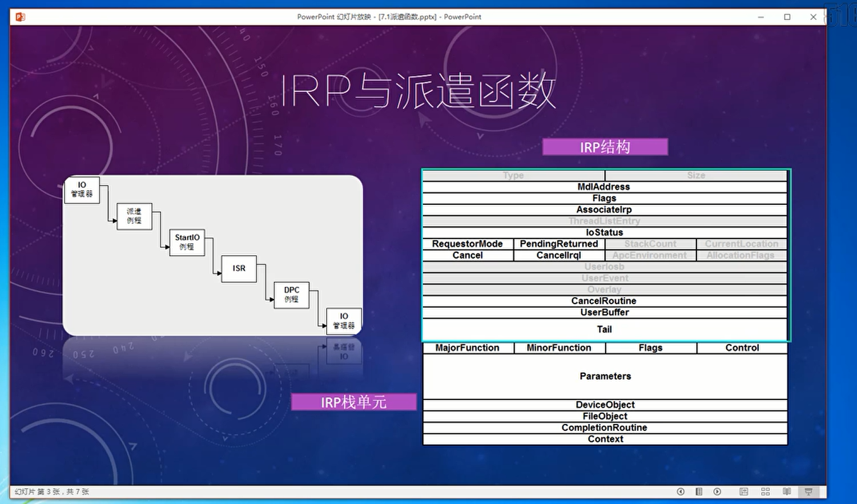
Task: Click the IRP结构 purple label
Action: point(605,147)
